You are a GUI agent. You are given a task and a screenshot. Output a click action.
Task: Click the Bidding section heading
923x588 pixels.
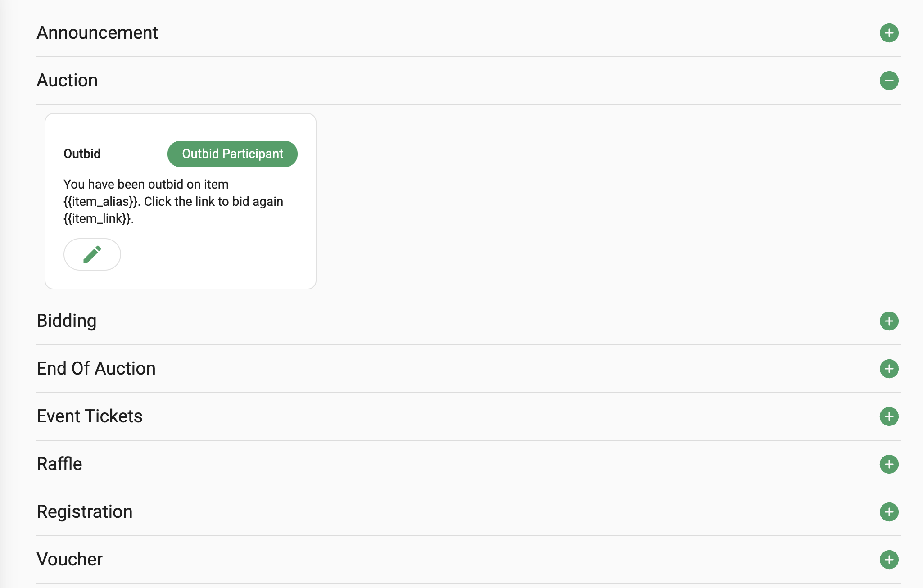click(67, 321)
